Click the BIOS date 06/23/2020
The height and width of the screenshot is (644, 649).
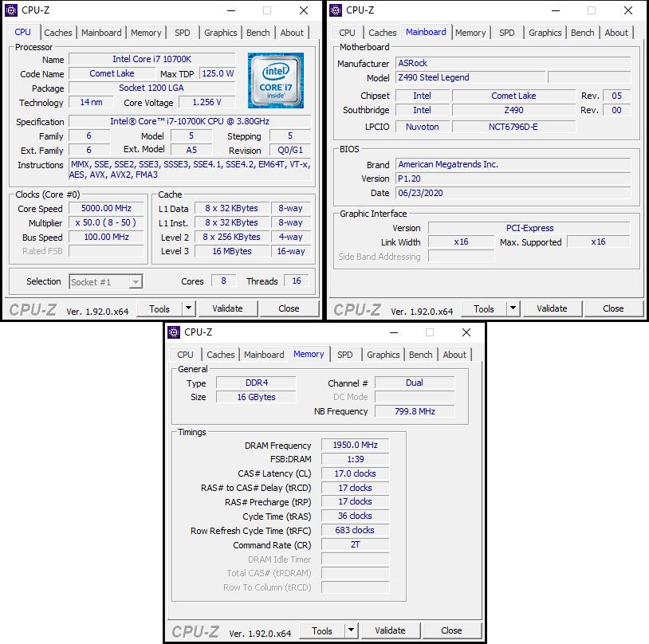pyautogui.click(x=513, y=193)
